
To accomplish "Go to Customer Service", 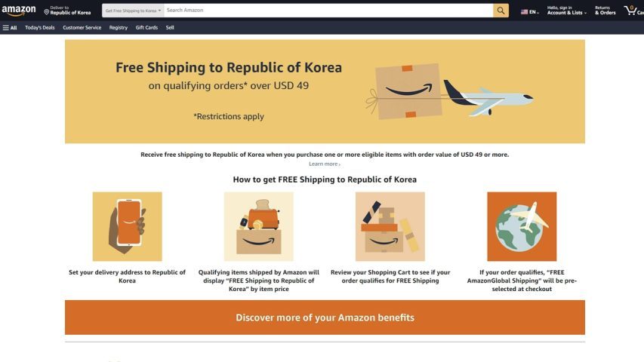I will 82,27.
